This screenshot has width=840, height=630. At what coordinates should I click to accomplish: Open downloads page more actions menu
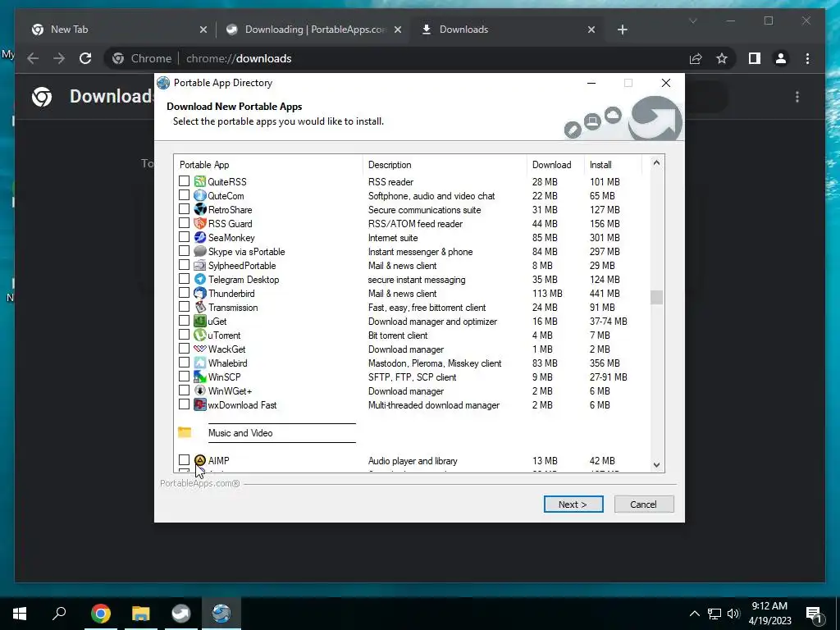point(797,97)
